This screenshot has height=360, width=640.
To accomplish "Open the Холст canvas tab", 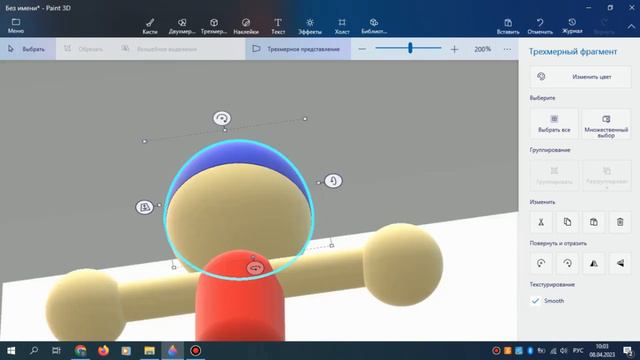I will (342, 26).
